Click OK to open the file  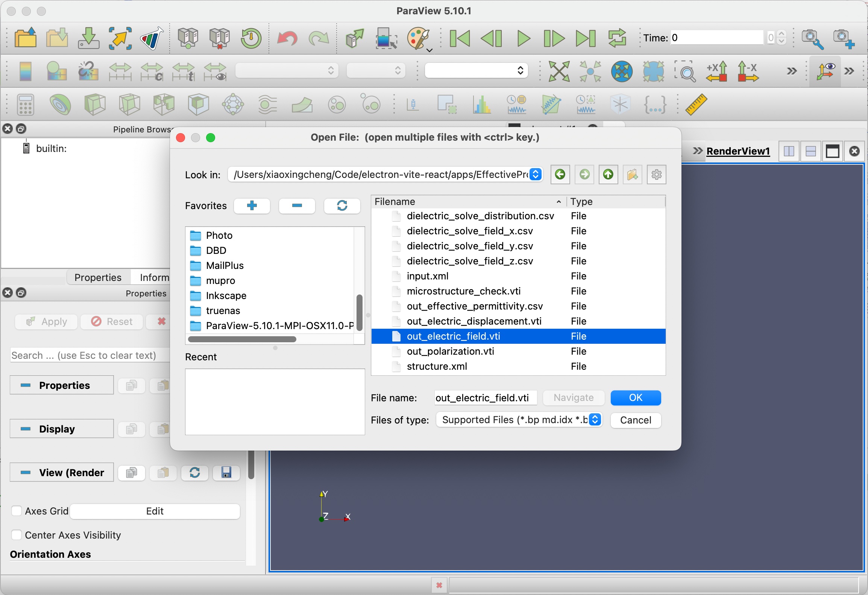(636, 398)
